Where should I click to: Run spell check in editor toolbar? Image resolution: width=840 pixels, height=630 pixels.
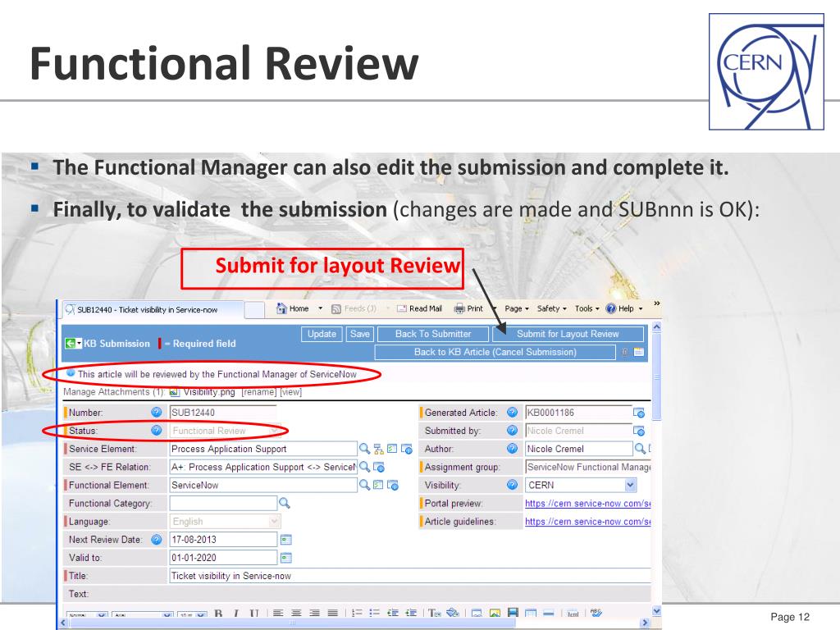coord(596,613)
